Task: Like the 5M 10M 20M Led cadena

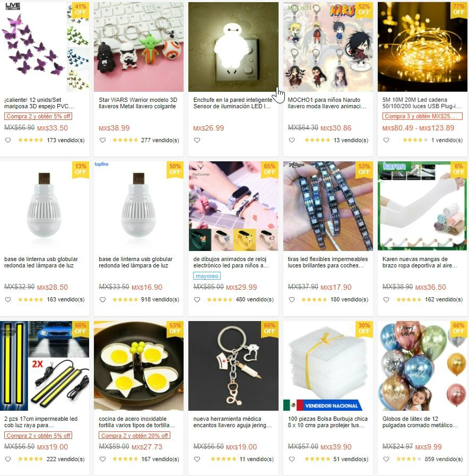Action: click(x=386, y=140)
